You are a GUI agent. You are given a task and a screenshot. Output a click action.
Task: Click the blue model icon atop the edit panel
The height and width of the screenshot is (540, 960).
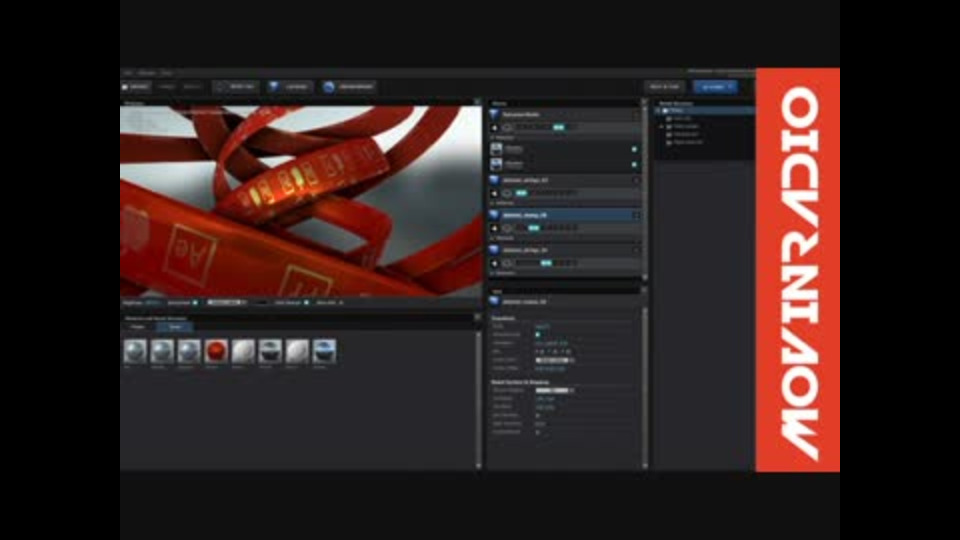point(495,301)
